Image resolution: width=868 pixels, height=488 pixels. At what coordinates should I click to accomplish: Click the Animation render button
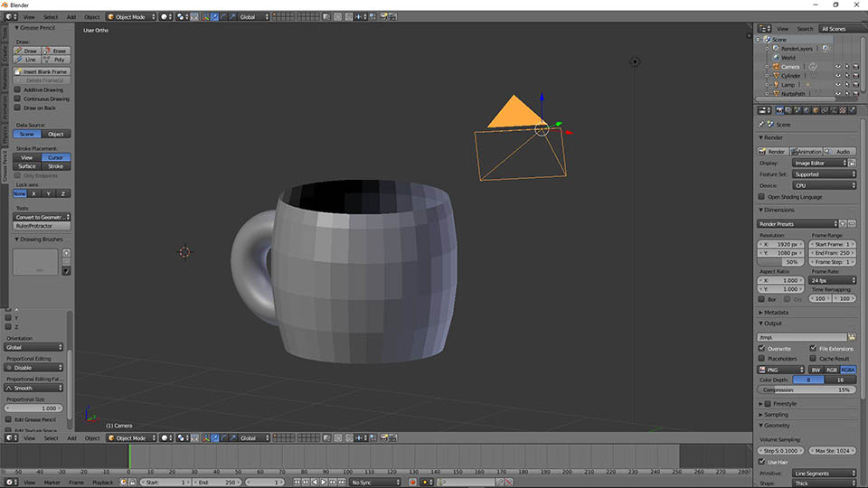click(807, 152)
